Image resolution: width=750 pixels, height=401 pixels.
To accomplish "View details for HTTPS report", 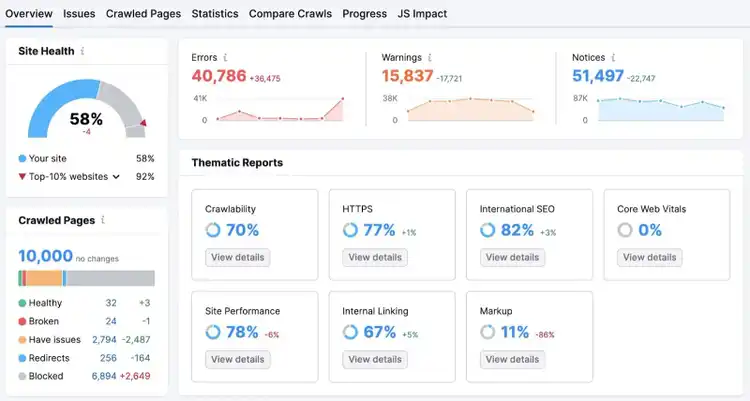I will pyautogui.click(x=375, y=257).
